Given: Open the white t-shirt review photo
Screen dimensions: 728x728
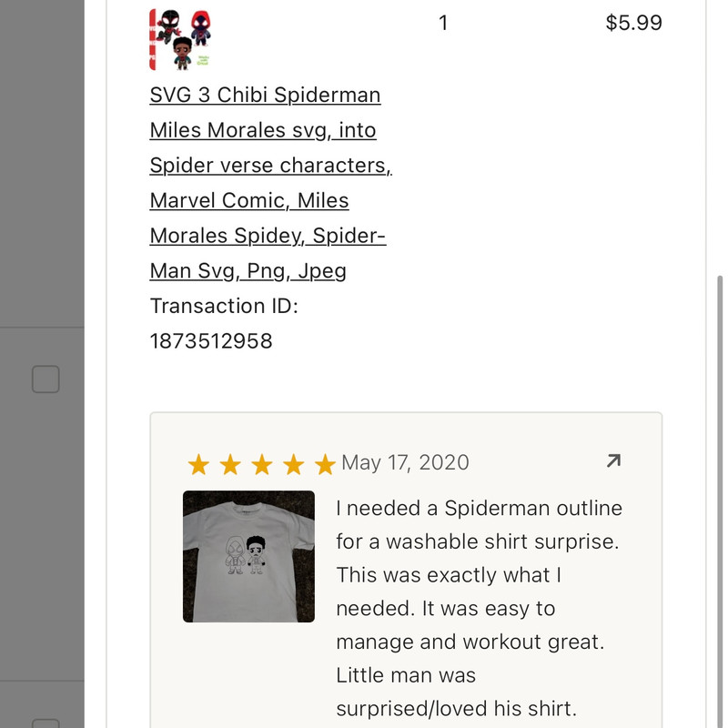Looking at the screenshot, I should point(248,555).
